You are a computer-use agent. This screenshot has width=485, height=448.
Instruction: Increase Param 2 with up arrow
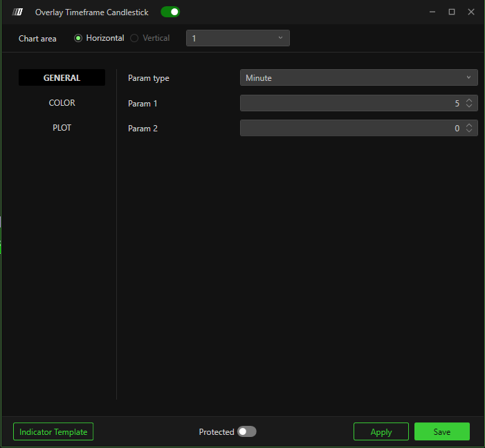tap(469, 125)
